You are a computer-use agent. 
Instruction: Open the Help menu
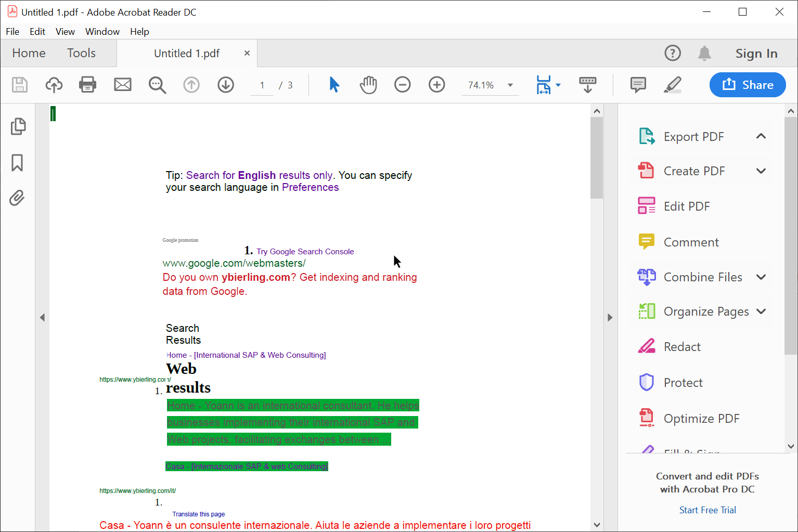pos(139,32)
